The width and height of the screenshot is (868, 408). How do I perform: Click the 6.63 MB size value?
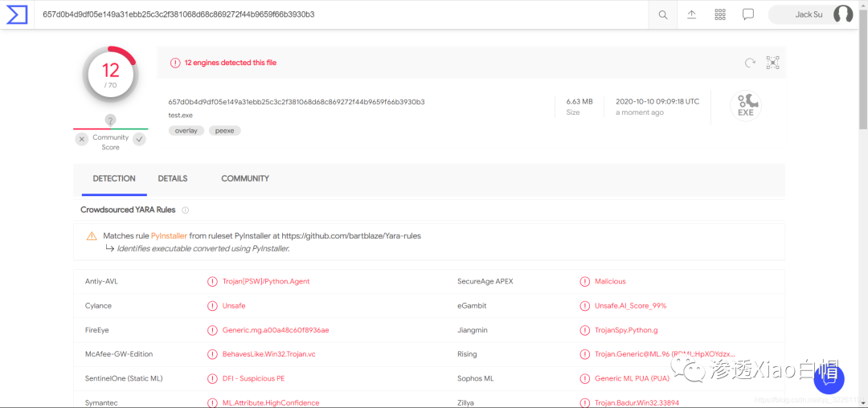point(579,102)
